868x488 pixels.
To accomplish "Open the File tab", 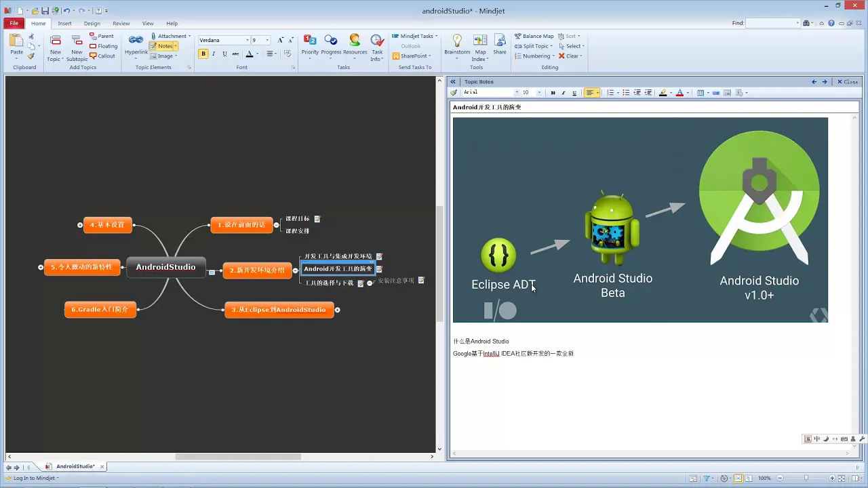I will pos(14,23).
